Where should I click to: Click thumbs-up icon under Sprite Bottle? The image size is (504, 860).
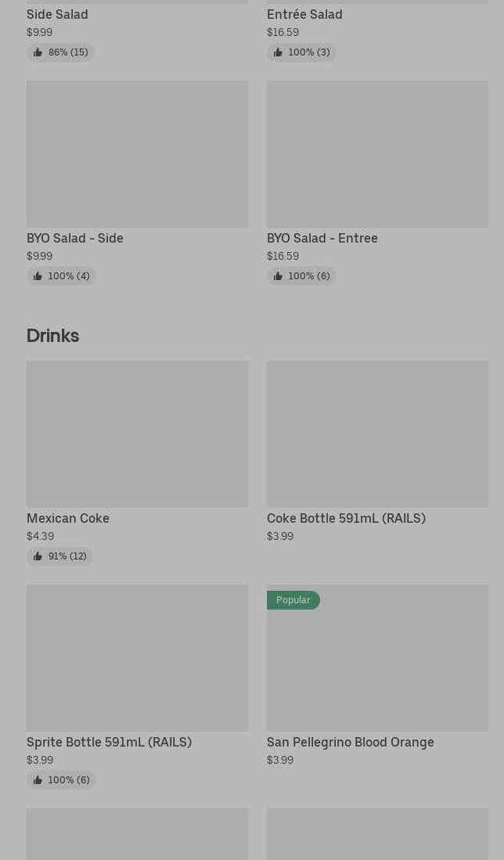click(38, 780)
